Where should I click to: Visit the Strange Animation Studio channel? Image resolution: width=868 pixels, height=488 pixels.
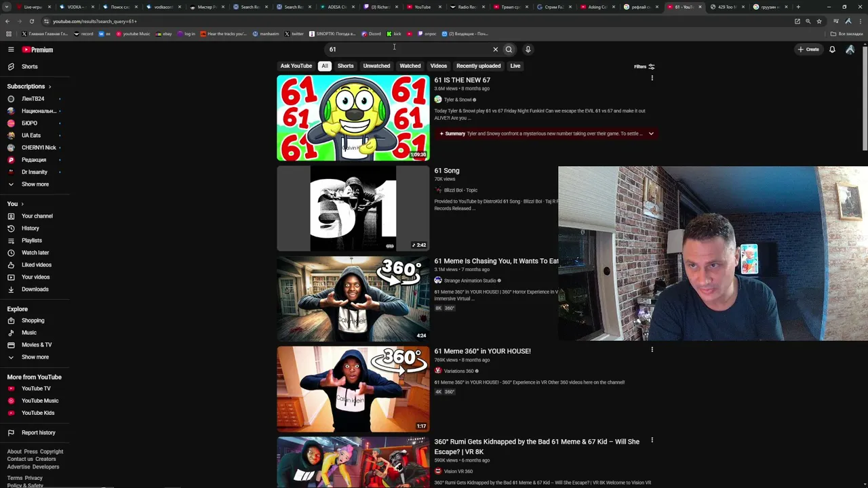point(470,281)
